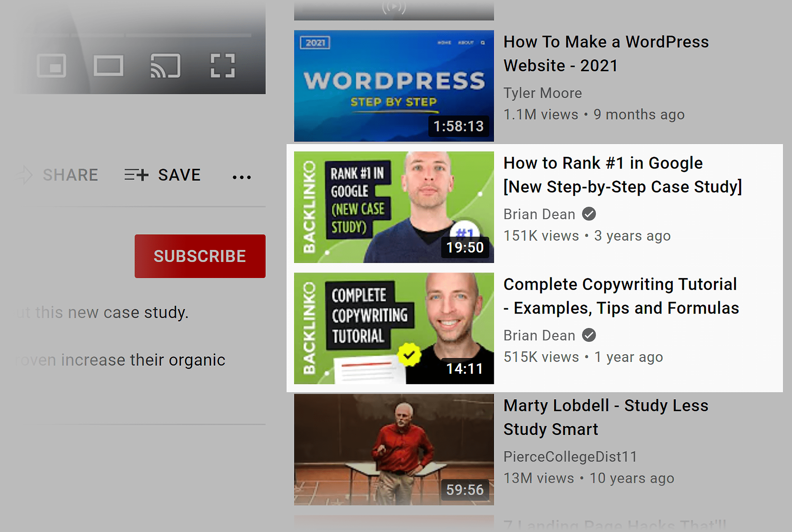
Task: Enter fullscreen video mode
Action: point(222,65)
